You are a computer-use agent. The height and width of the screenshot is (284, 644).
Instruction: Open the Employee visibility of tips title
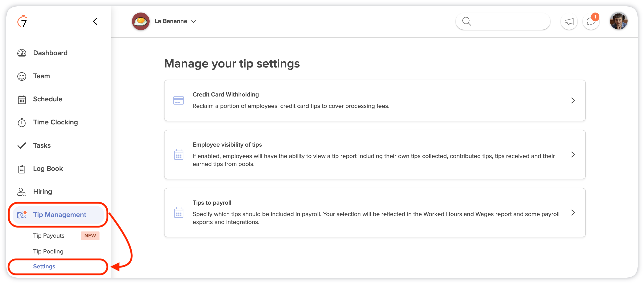click(x=227, y=145)
